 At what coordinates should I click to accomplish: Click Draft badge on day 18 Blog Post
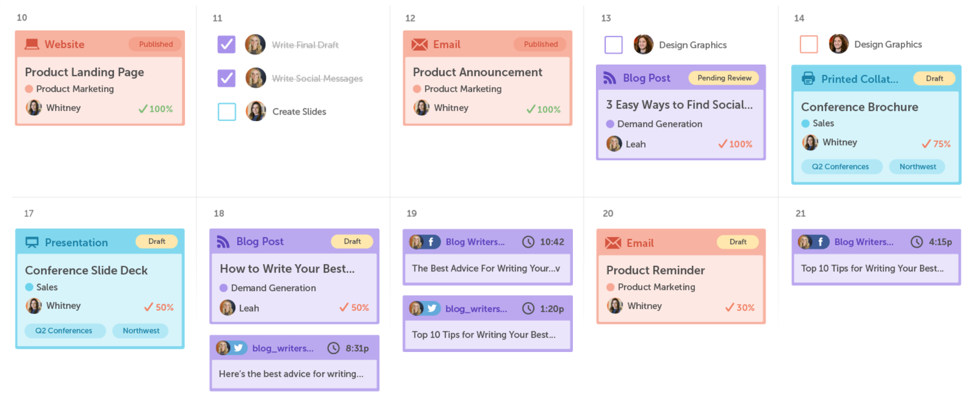click(352, 241)
